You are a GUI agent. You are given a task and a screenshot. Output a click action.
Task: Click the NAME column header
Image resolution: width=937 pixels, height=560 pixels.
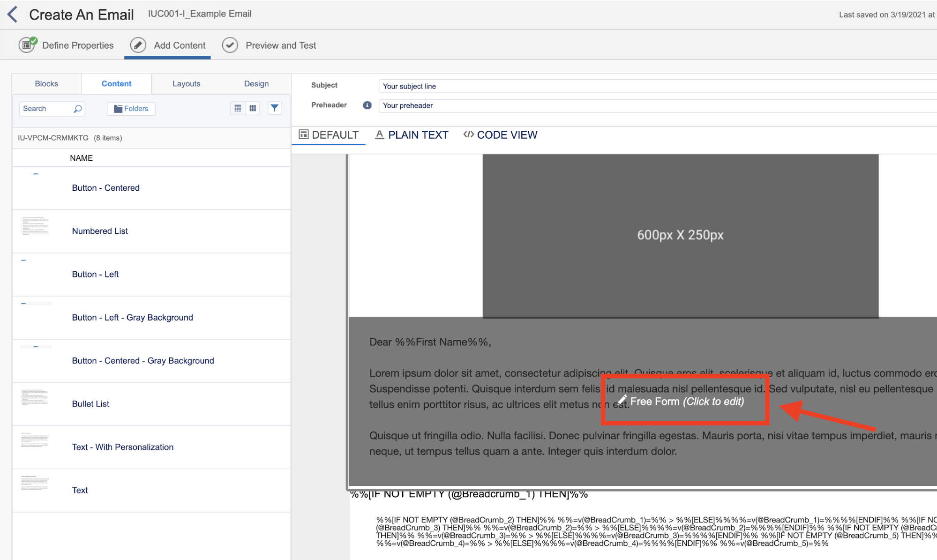[81, 158]
